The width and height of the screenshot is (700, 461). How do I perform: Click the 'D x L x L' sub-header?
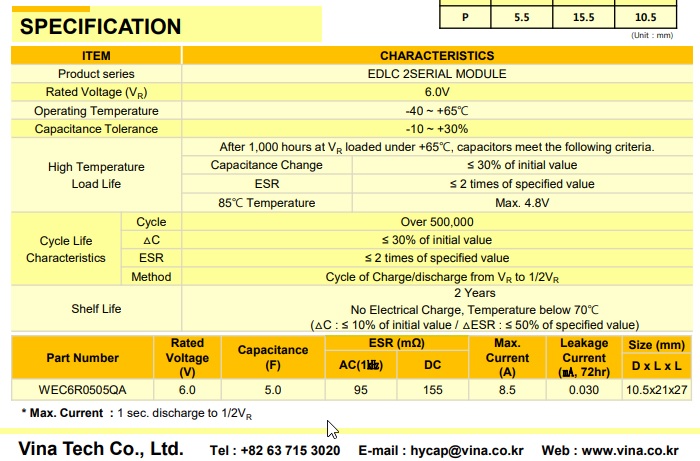click(656, 366)
